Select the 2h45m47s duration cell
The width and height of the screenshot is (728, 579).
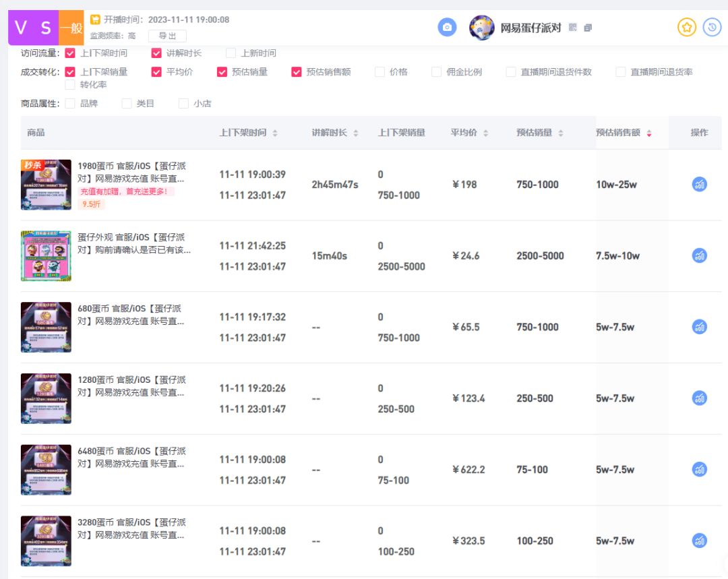click(335, 185)
